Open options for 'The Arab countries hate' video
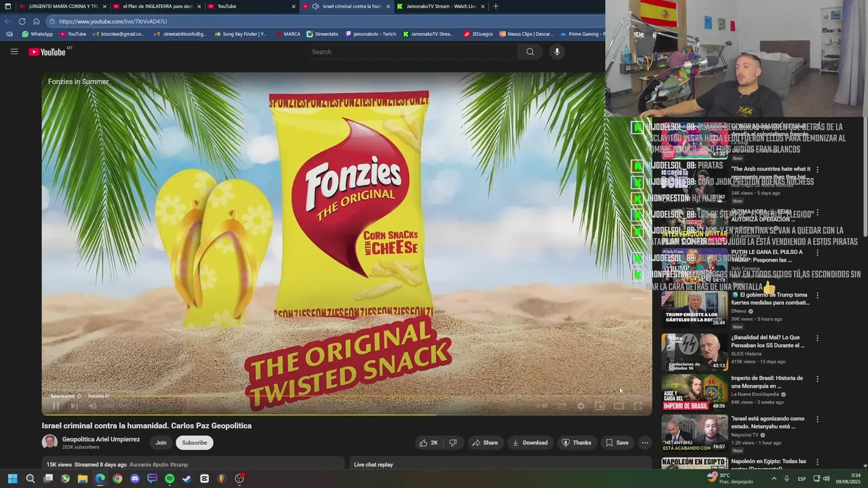The width and height of the screenshot is (868, 488). point(817,169)
